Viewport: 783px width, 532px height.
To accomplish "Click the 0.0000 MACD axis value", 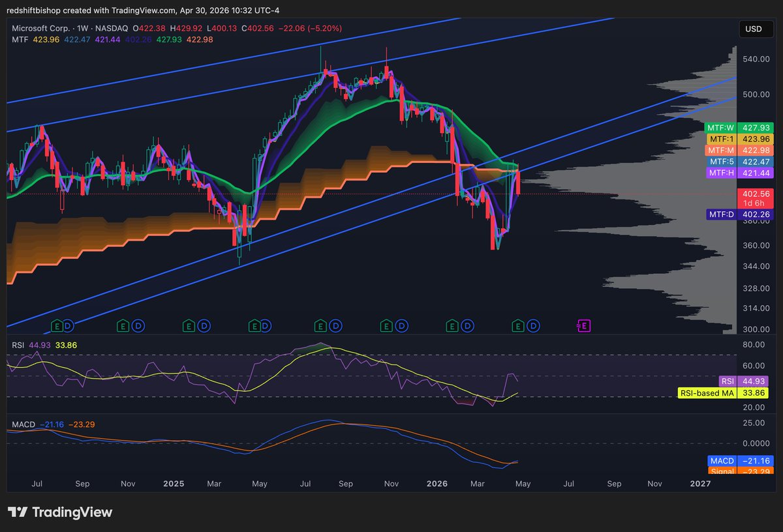I will 757,443.
